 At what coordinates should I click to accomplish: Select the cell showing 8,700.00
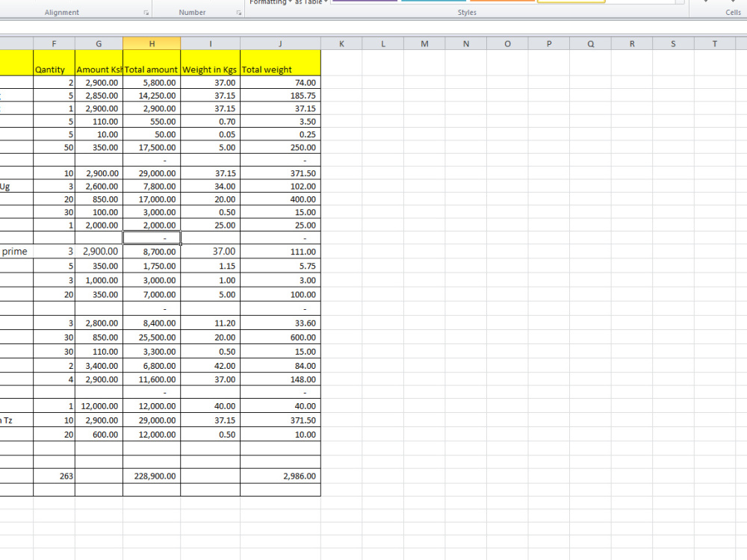click(152, 252)
